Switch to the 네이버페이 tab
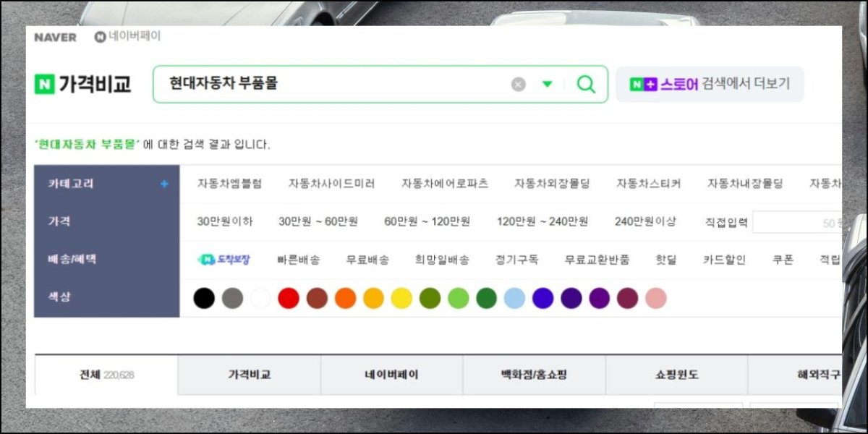The image size is (868, 434). (x=391, y=375)
